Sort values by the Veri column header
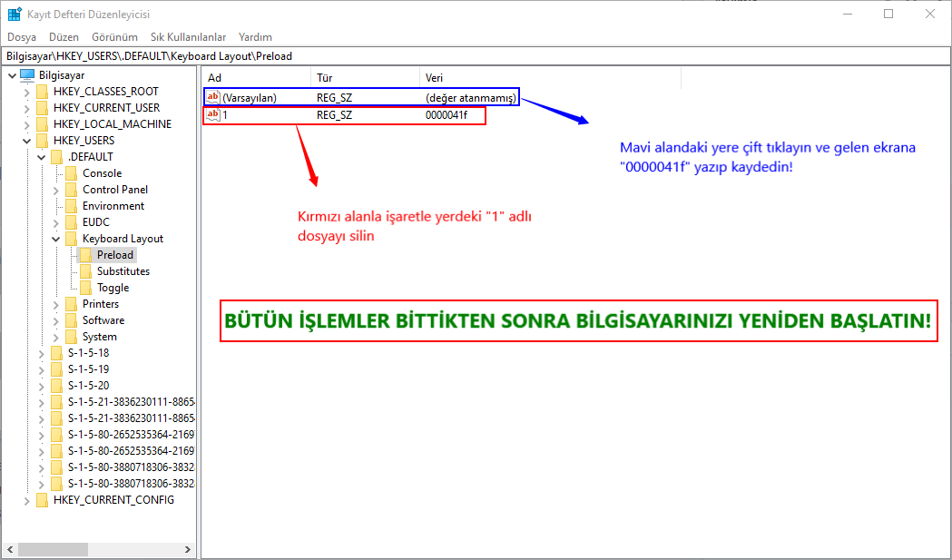The height and width of the screenshot is (560, 952). click(550, 78)
